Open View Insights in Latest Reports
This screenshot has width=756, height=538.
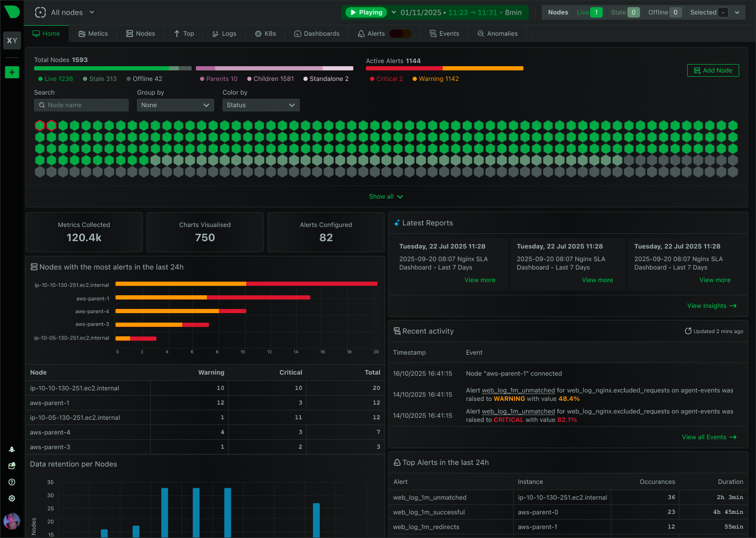coord(711,305)
